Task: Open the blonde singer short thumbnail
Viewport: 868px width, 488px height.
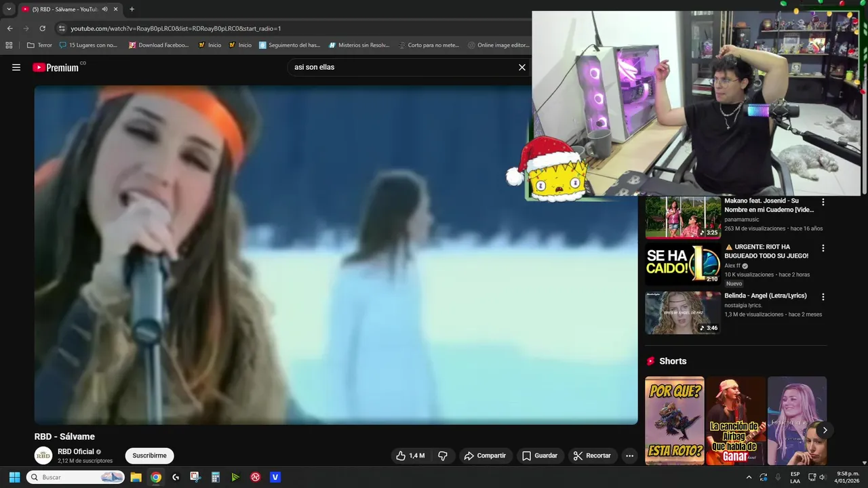Action: click(x=797, y=420)
